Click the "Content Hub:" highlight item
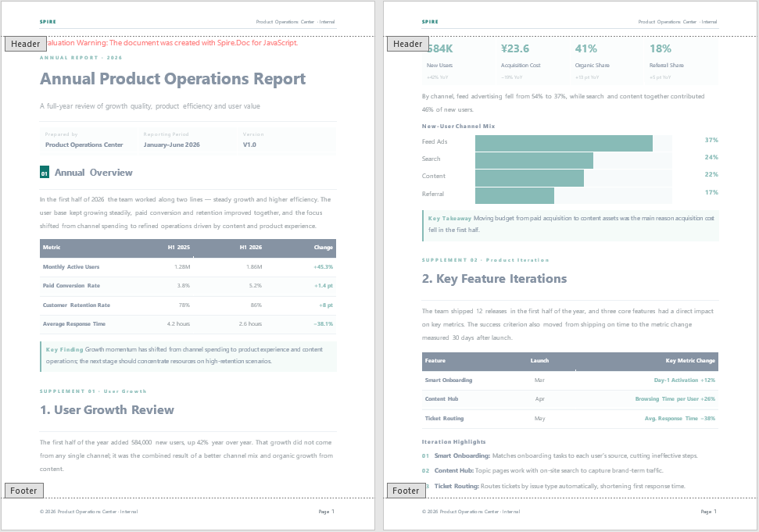This screenshot has height=532, width=759. pyautogui.click(x=454, y=470)
